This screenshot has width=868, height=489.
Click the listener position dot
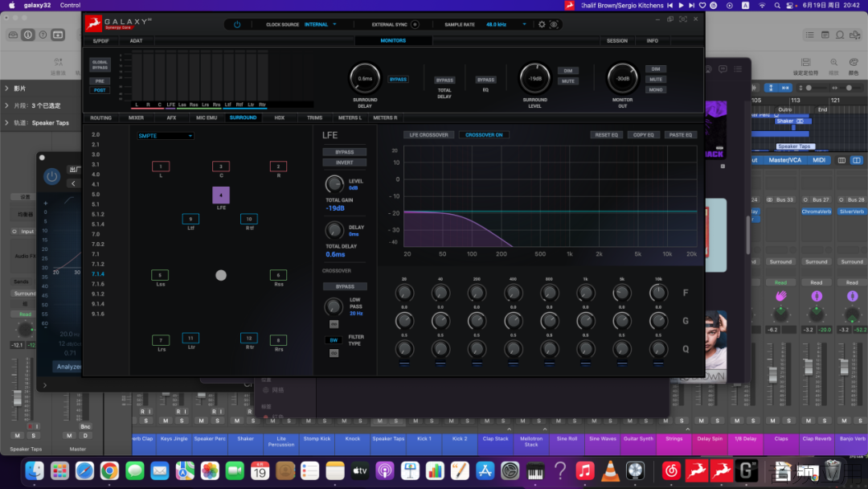pos(221,275)
